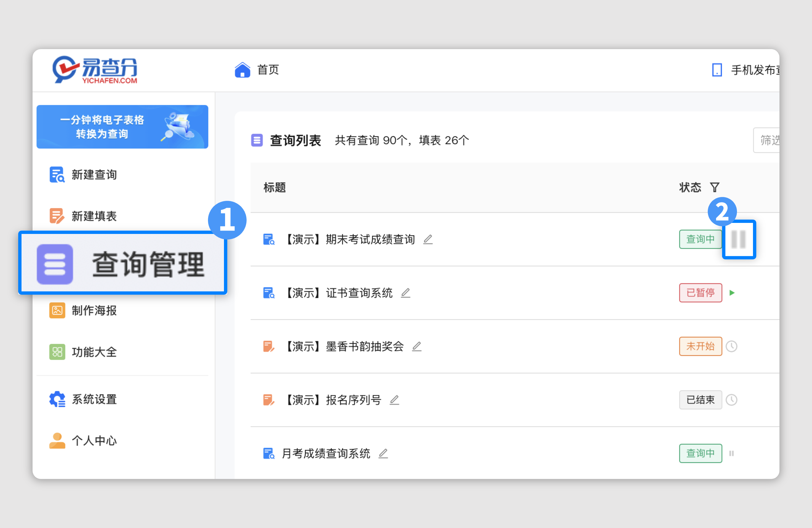The width and height of the screenshot is (812, 528).
Task: Open 【演示】证书查询系统
Action: [x=338, y=293]
